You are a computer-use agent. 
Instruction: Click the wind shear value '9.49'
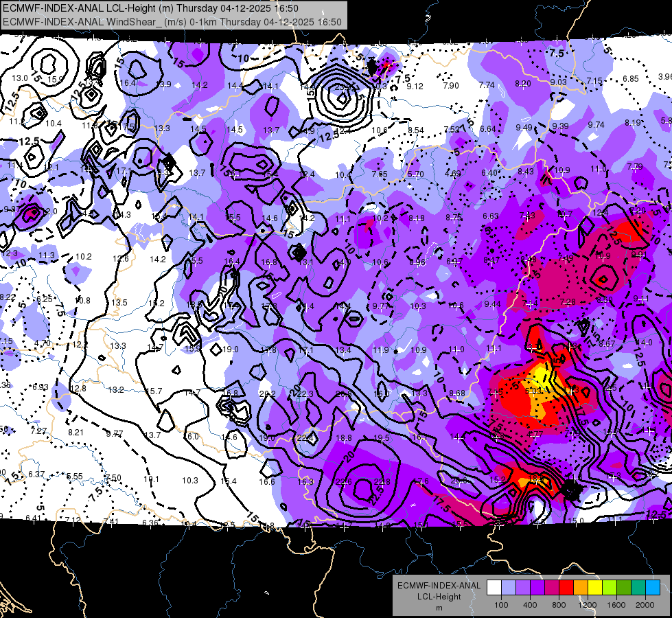pos(524,127)
